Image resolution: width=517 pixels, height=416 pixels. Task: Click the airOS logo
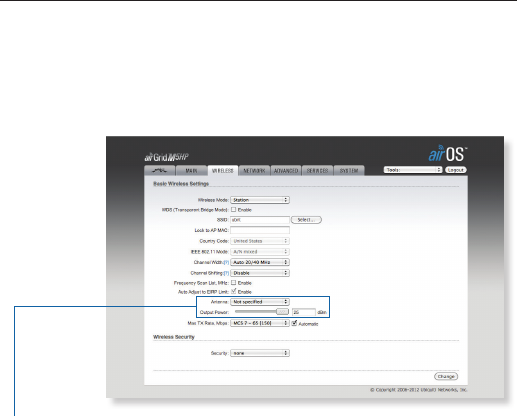(448, 154)
